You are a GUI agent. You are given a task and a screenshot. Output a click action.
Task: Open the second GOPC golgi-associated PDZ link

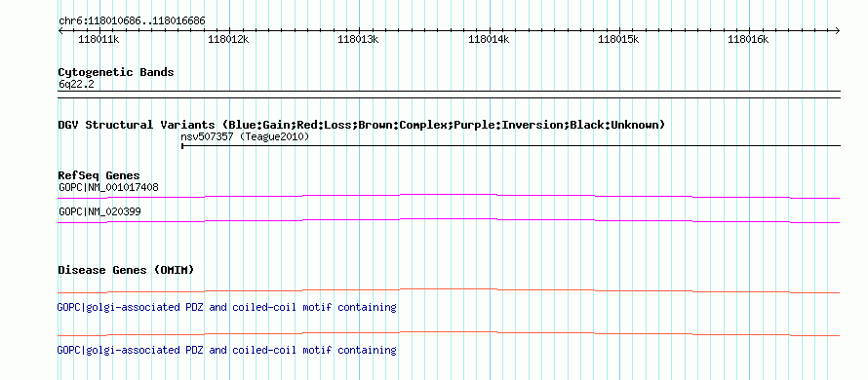(x=226, y=350)
